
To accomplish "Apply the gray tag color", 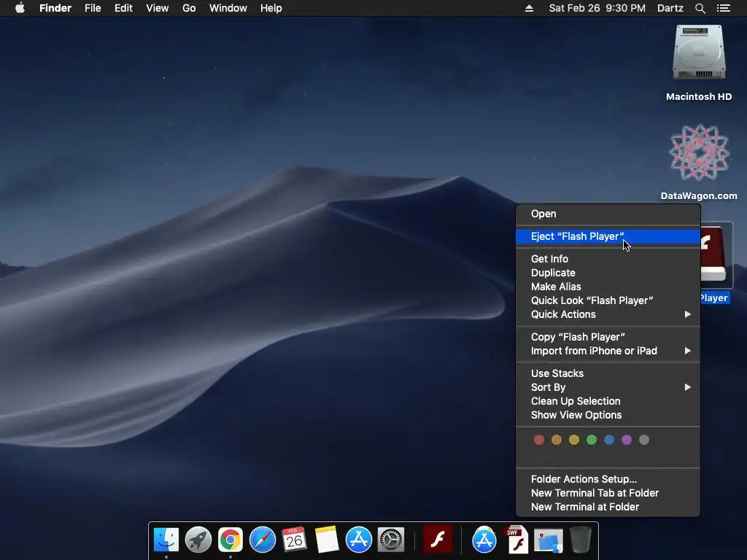I will (644, 440).
